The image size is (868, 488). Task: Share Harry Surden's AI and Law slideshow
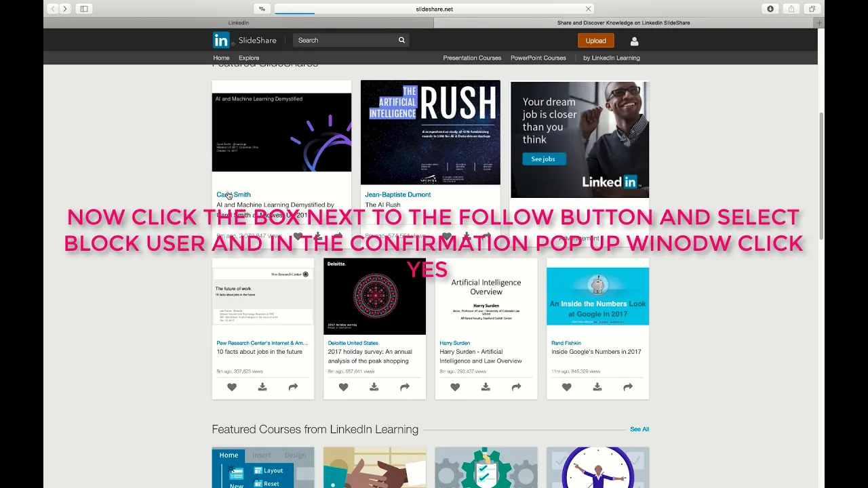pyautogui.click(x=516, y=387)
